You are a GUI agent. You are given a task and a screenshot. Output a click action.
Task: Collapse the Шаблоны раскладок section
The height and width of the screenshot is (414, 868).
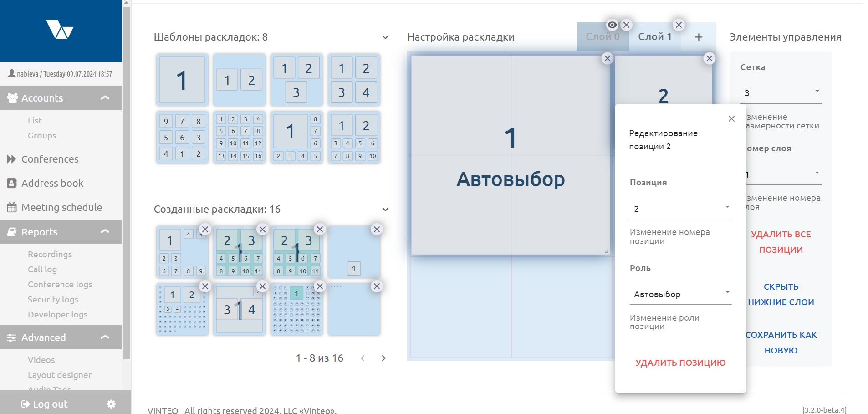(385, 37)
